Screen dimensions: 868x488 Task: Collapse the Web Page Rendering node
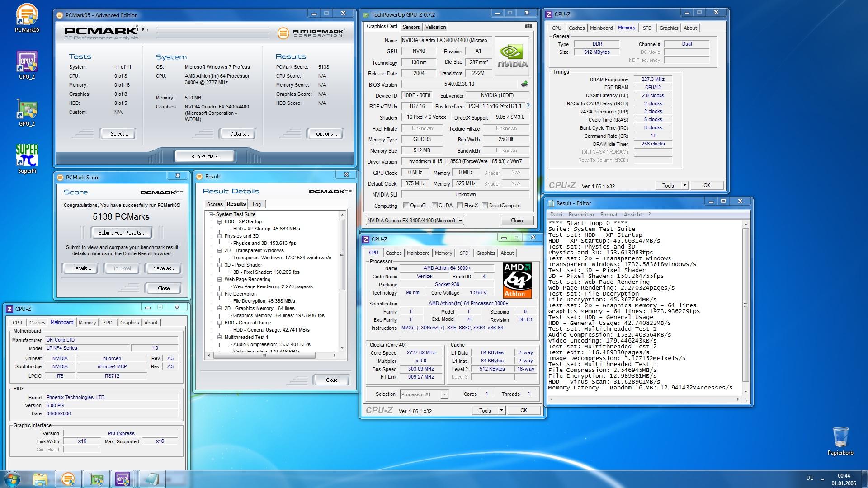point(220,280)
